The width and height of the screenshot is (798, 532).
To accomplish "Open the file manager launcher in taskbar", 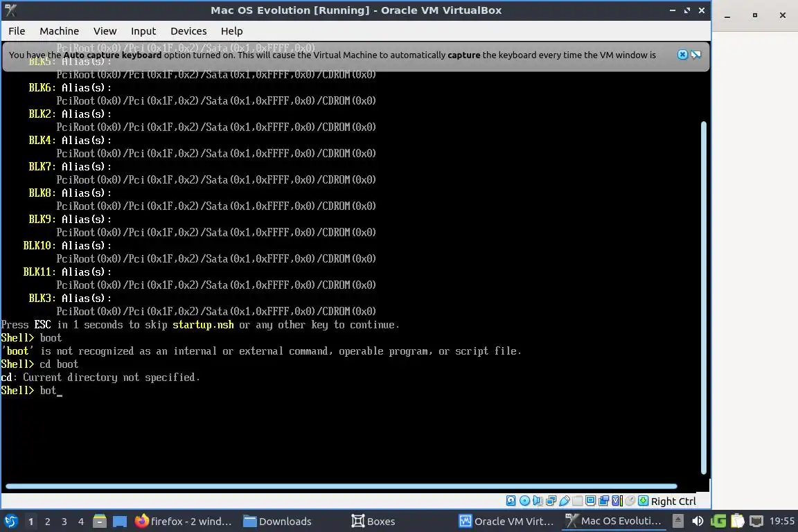I will [100, 521].
